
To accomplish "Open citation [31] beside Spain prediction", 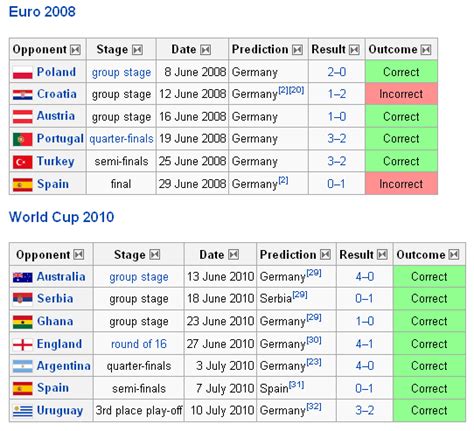I will pyautogui.click(x=296, y=385).
